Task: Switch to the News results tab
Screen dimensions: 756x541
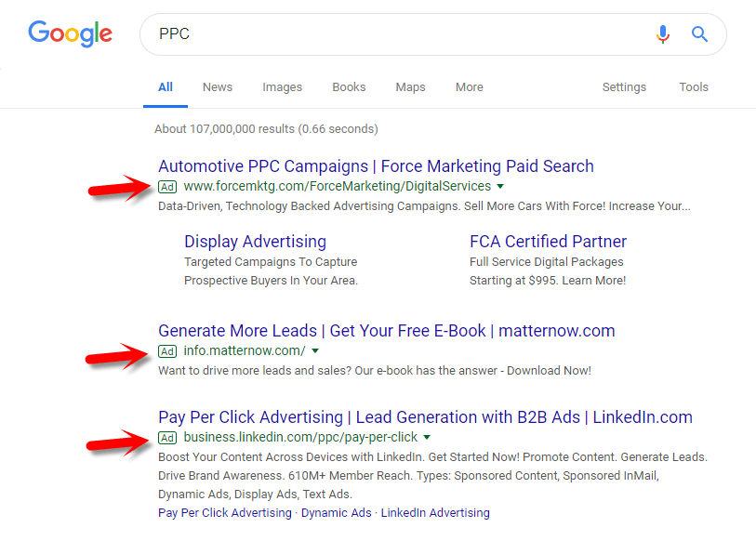Action: [217, 86]
